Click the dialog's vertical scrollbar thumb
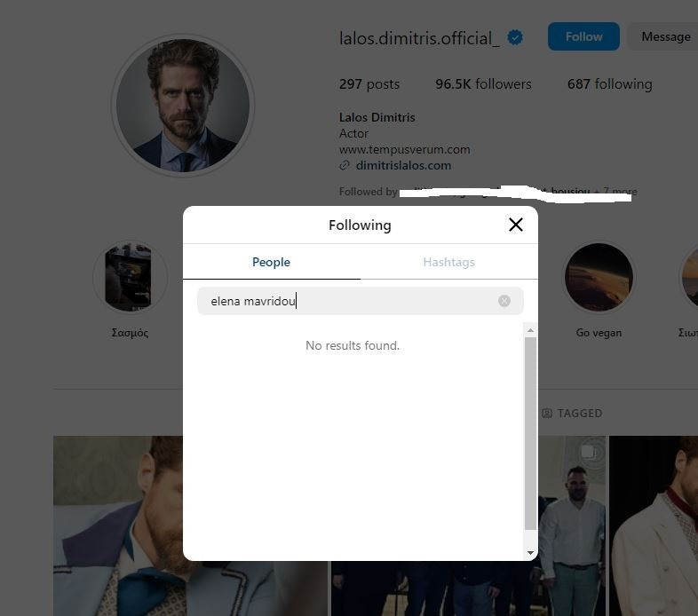The image size is (698, 616). click(531, 433)
